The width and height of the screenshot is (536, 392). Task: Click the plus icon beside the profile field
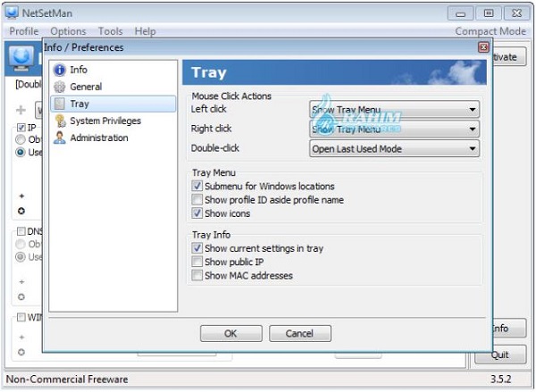click(x=21, y=110)
